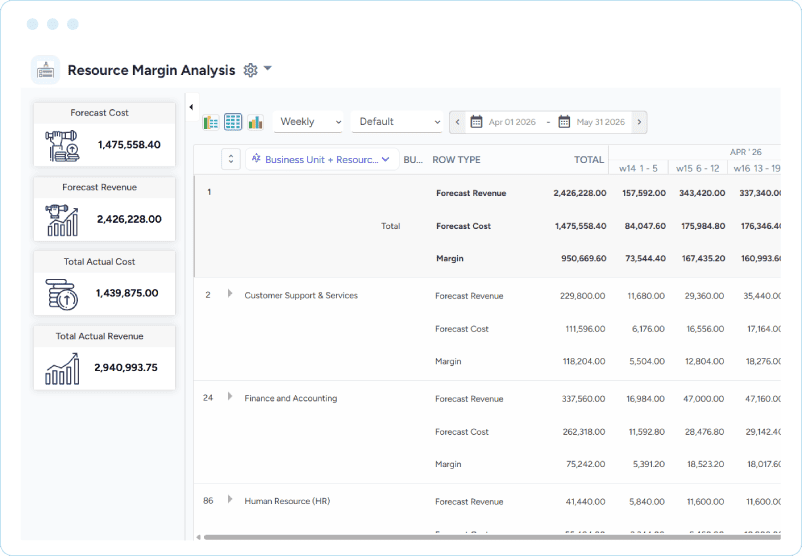Image resolution: width=802 pixels, height=556 pixels.
Task: Click the Forecast Revenue summary card icon
Action: tap(62, 220)
